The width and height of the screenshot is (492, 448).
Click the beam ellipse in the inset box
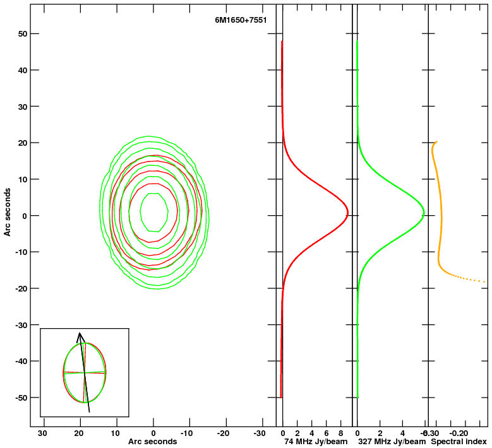(85, 373)
